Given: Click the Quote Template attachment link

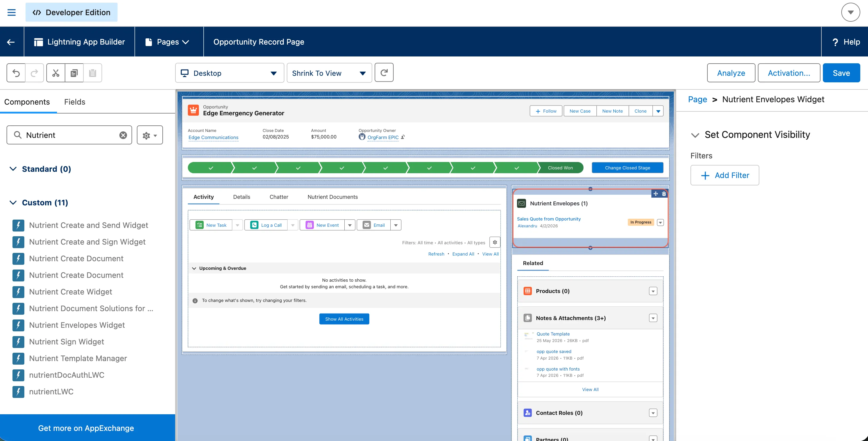Looking at the screenshot, I should (553, 334).
